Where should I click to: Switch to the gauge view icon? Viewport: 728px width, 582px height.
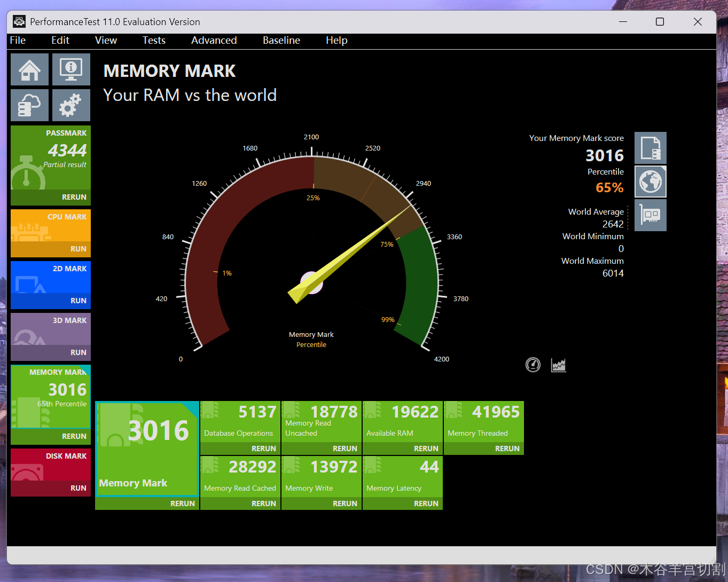[x=533, y=365]
